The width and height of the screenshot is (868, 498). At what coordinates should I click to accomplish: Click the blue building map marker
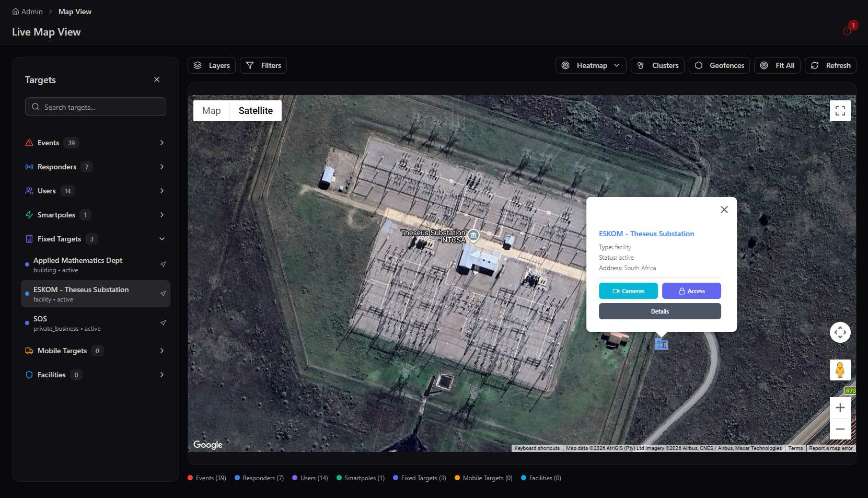point(662,344)
